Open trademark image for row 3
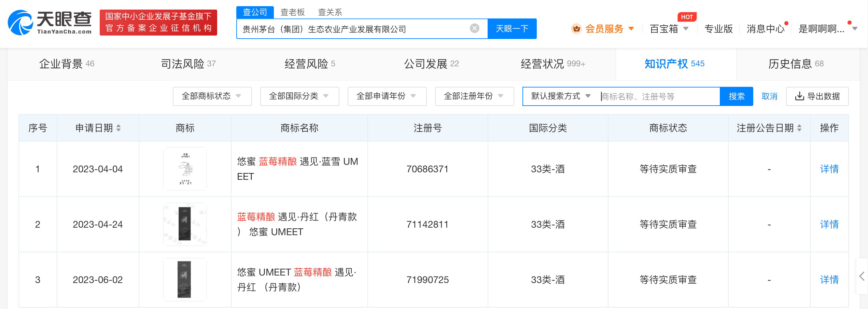 185,280
